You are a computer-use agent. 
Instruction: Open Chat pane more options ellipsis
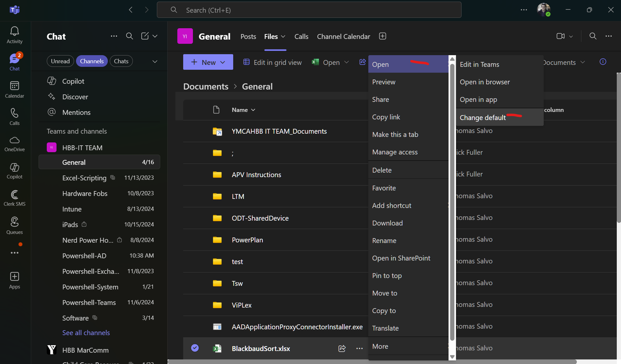[114, 36]
